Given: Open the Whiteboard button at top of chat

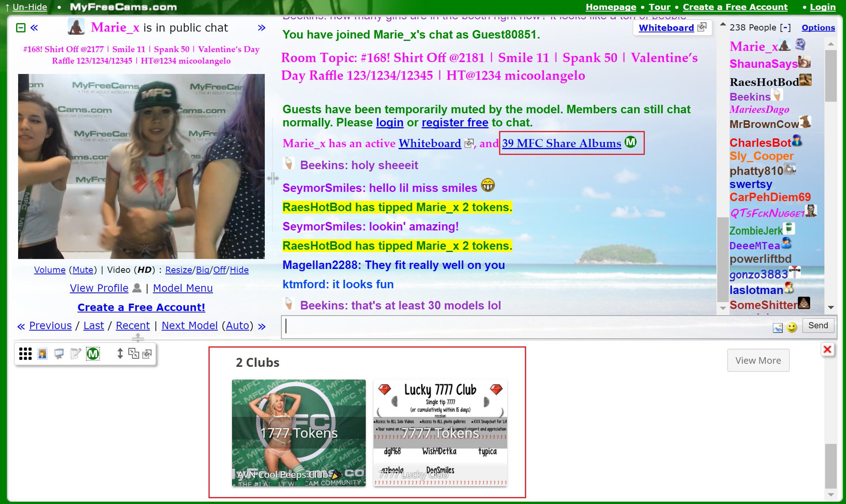Looking at the screenshot, I should 666,28.
